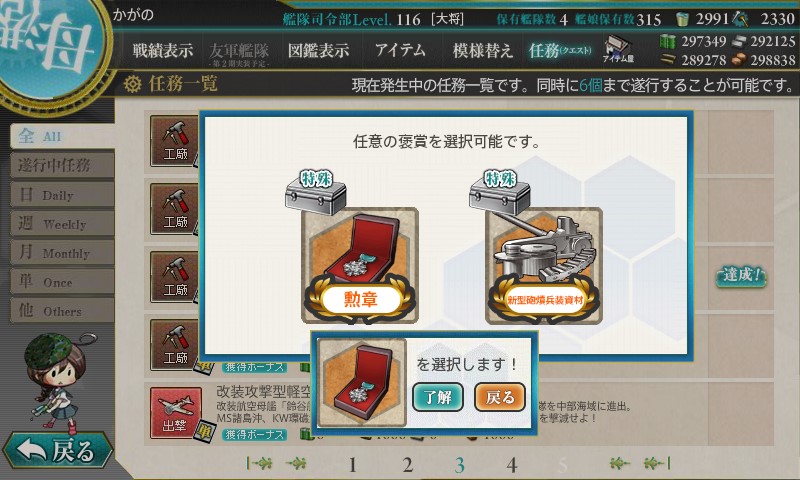Image resolution: width=800 pixels, height=480 pixels.
Task: Return using the bottom-left 戻る arrow
Action: point(58,450)
